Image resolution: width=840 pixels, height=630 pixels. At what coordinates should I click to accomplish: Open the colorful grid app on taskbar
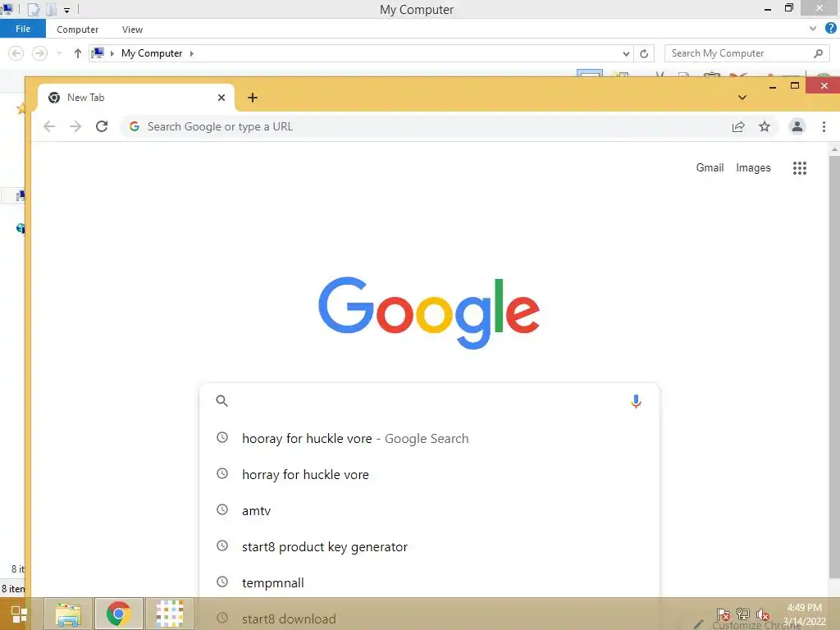[169, 614]
